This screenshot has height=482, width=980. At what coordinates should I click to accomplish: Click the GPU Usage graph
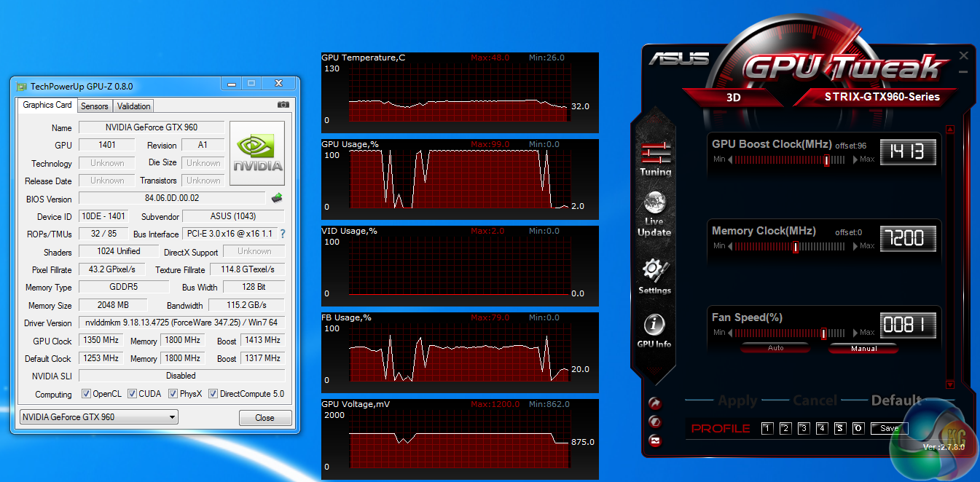[460, 178]
